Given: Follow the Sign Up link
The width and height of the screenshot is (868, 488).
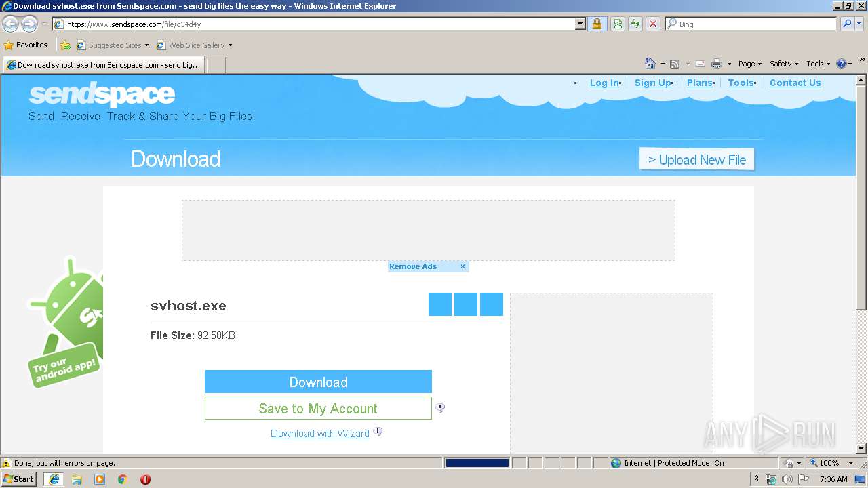Looking at the screenshot, I should 653,83.
